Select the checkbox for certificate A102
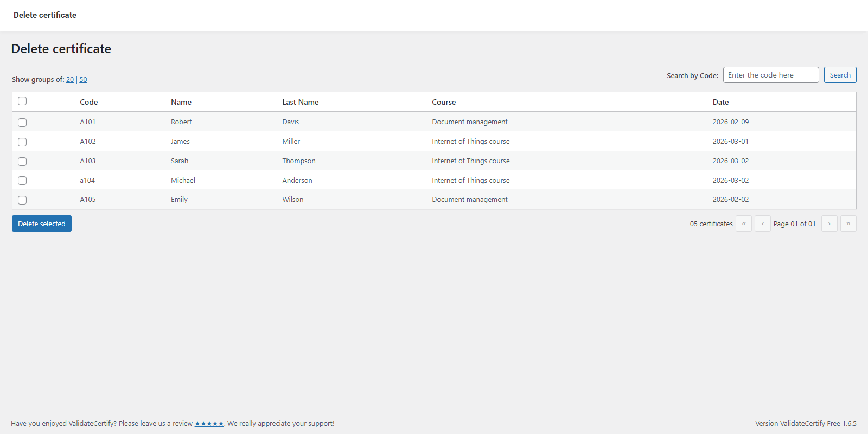The width and height of the screenshot is (868, 434). pyautogui.click(x=22, y=142)
